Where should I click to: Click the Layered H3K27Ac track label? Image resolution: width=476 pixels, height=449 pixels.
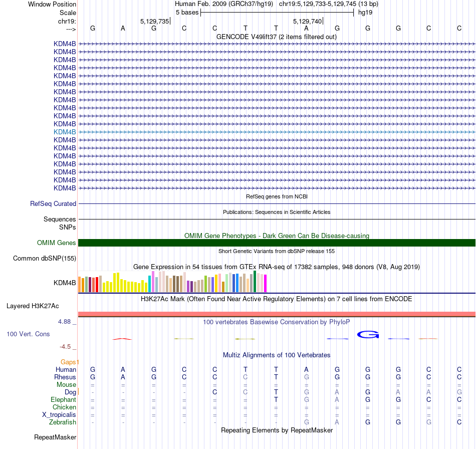coord(33,306)
